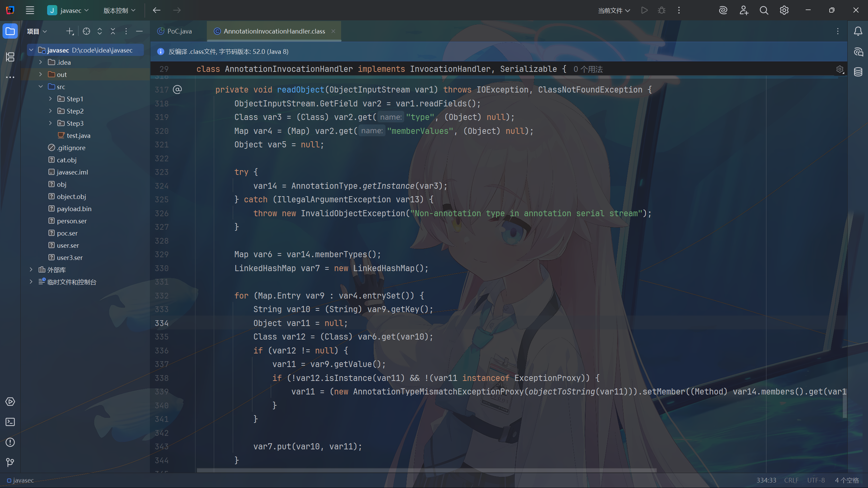Hide the project tool window
868x488 pixels.
tap(139, 31)
